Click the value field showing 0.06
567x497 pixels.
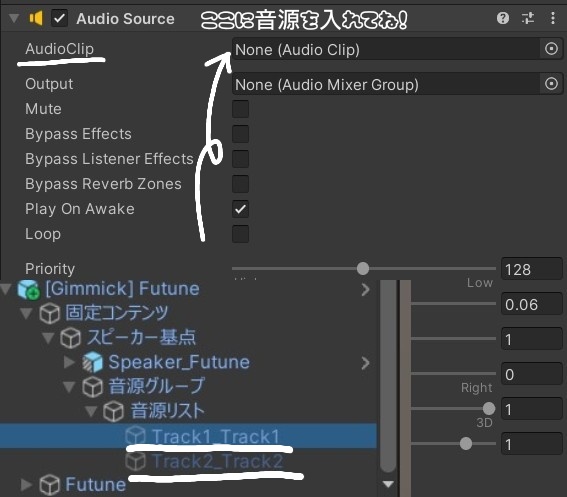pyautogui.click(x=532, y=304)
